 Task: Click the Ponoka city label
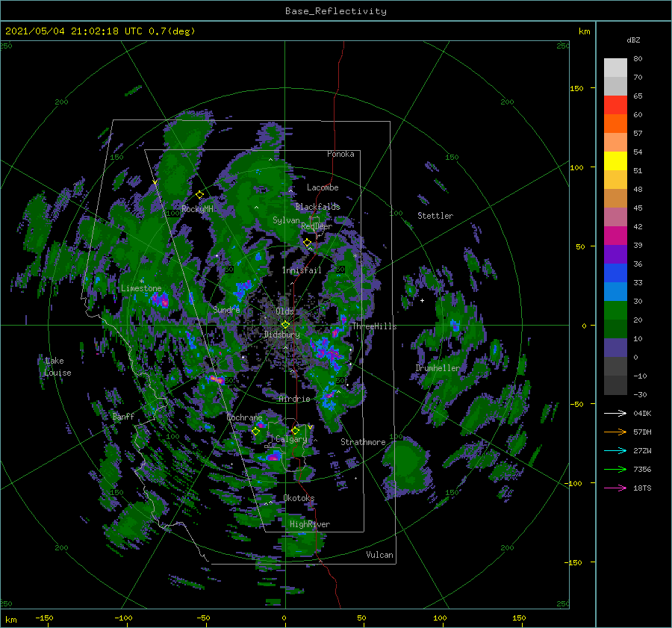(340, 154)
